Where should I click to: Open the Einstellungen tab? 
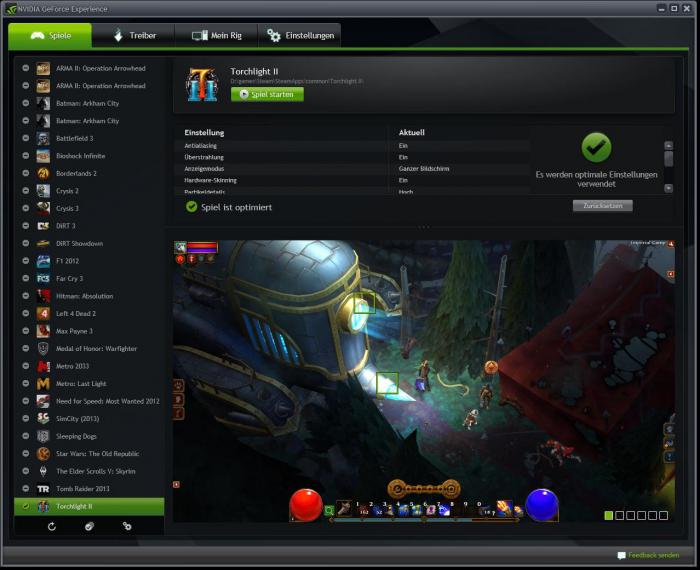tap(300, 36)
